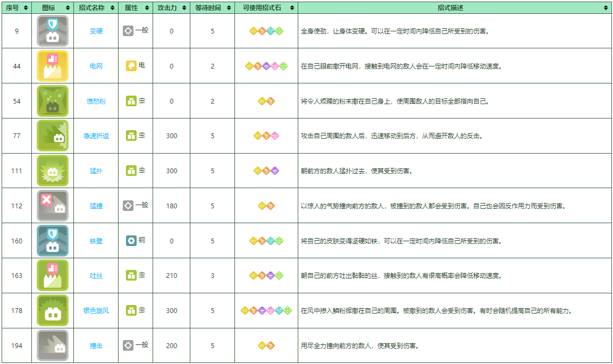The image size is (613, 364).
Task: Click the 猛撞 red cross move icon
Action: pyautogui.click(x=53, y=206)
